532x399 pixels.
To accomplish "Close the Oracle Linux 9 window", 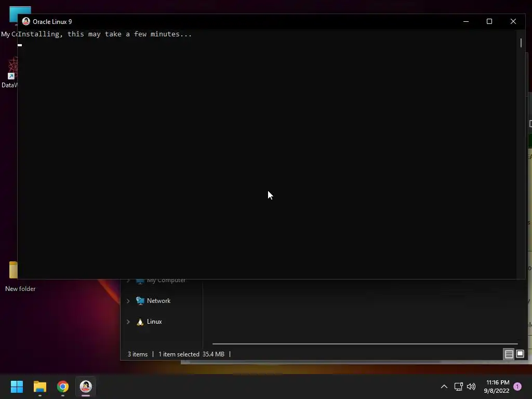I will pos(513,21).
